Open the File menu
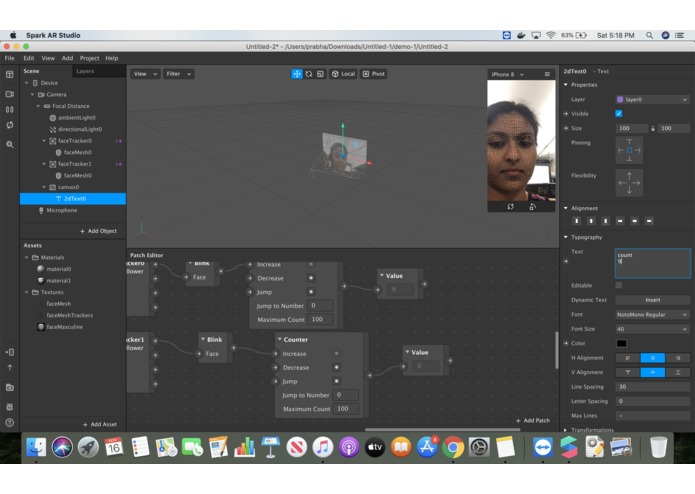Viewport: 695px width, 494px height. point(9,58)
